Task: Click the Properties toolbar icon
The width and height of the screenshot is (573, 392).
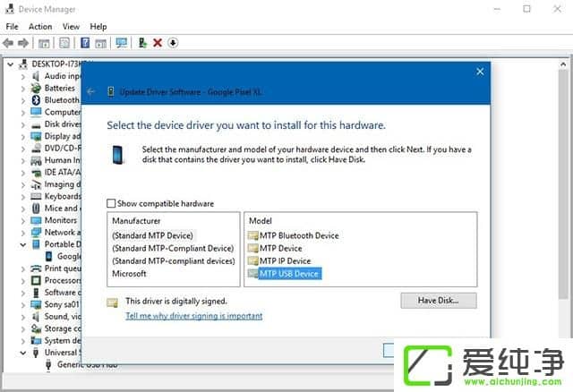Action: tap(64, 43)
